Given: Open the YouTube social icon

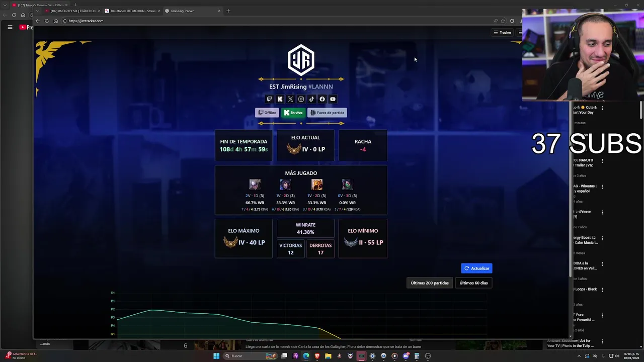Looking at the screenshot, I should (x=333, y=99).
